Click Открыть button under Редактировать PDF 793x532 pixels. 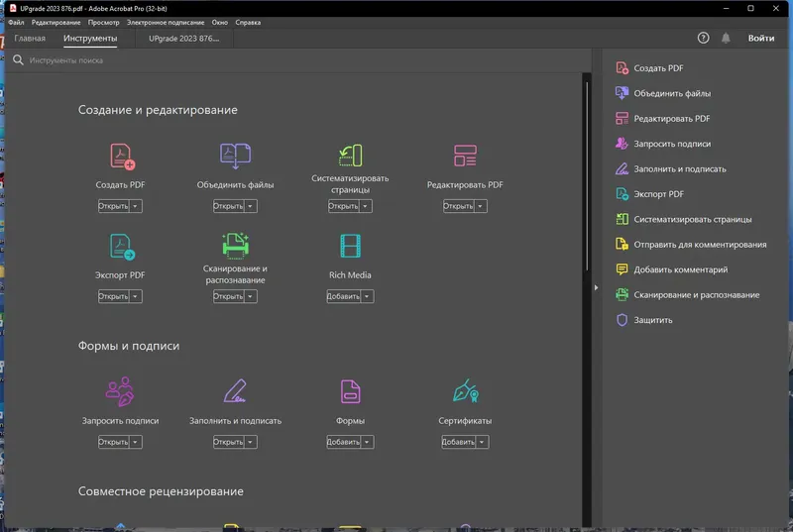click(x=459, y=206)
